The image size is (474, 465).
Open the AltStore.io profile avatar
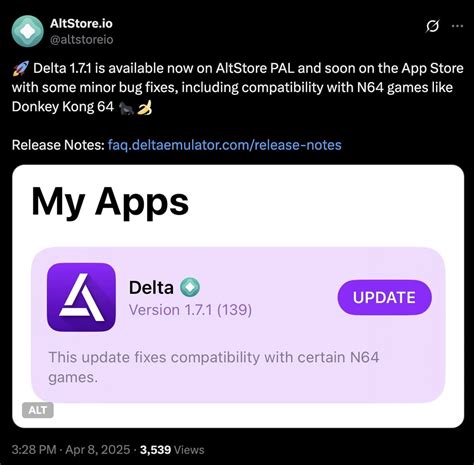coord(27,31)
